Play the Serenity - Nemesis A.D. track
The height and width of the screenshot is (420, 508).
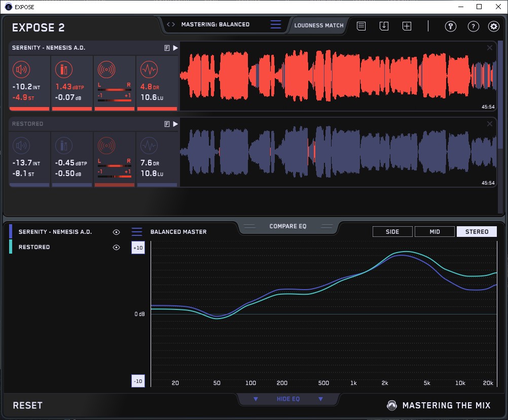click(175, 48)
